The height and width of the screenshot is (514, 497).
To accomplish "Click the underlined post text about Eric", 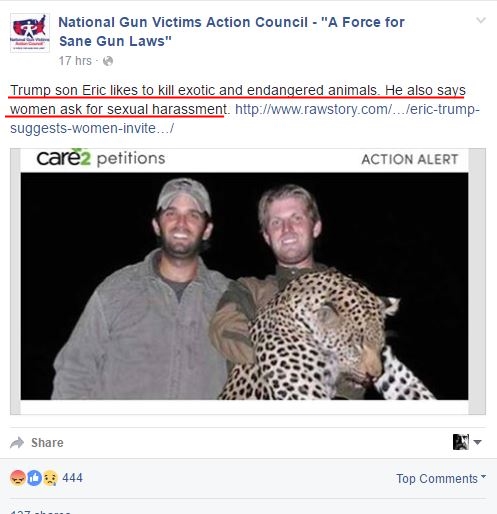I will tap(238, 100).
